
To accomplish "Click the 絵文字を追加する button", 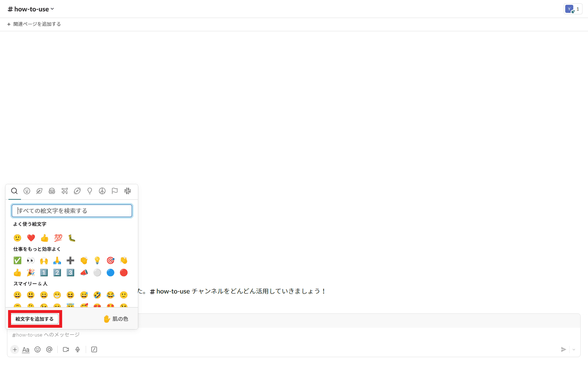I will (x=35, y=319).
